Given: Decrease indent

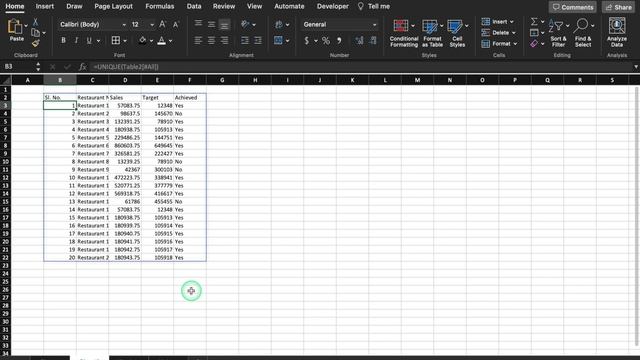Looking at the screenshot, I should [x=244, y=40].
